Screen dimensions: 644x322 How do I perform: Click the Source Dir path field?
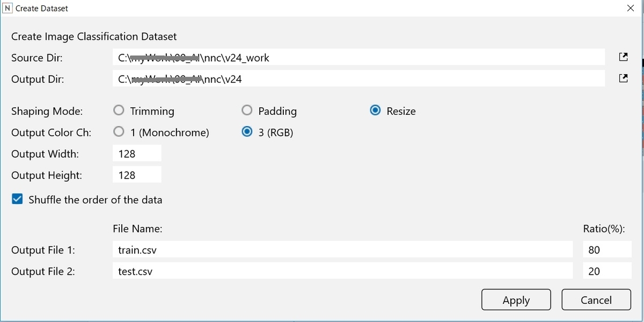coord(358,57)
